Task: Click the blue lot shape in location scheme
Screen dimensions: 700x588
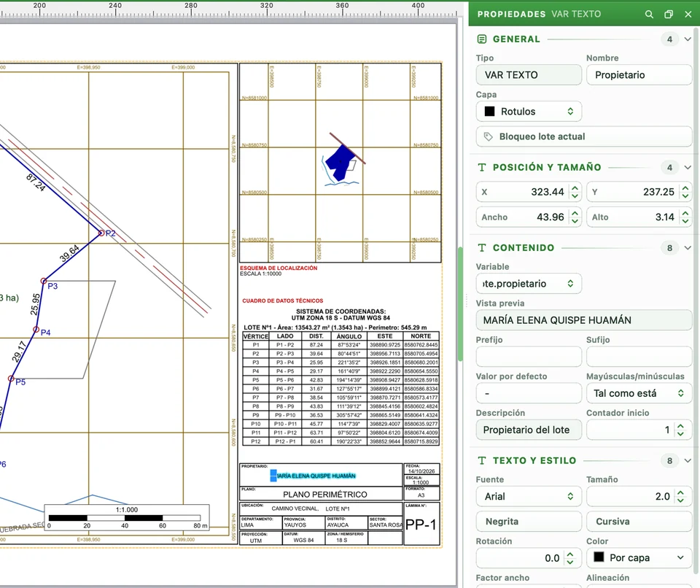Action: pyautogui.click(x=341, y=162)
